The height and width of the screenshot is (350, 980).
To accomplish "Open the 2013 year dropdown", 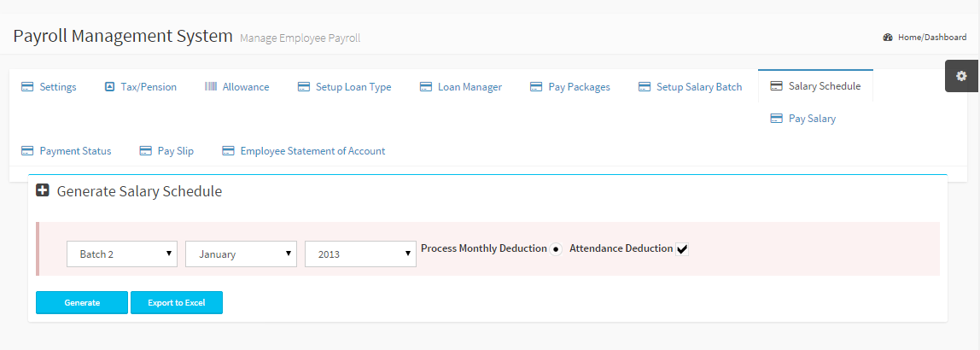I will point(360,254).
